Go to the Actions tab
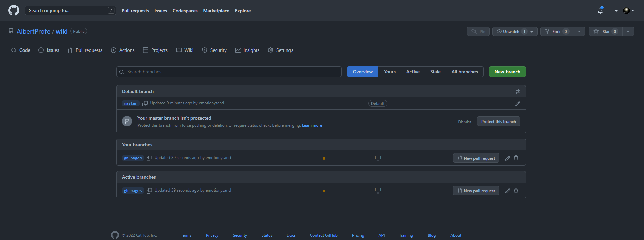This screenshot has height=240, width=644. (x=123, y=50)
